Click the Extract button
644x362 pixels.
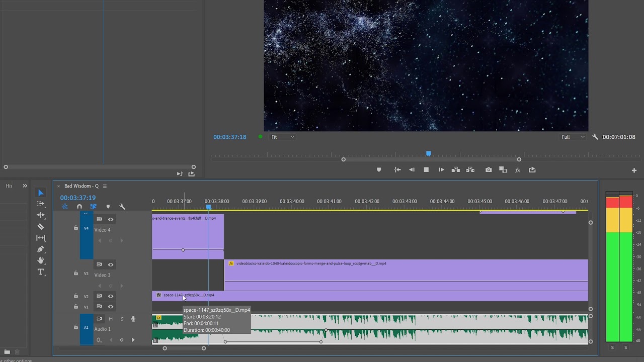tap(470, 170)
